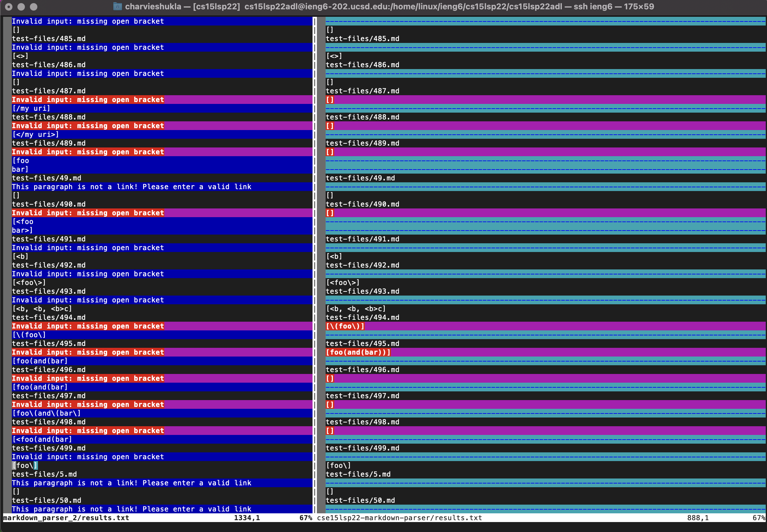
Task: Click the highlighted [foo\] cursor bracket in left pane
Action: point(14,465)
